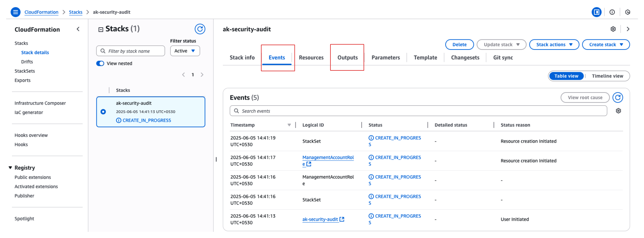Viewport: 644px width, 238px height.
Task: Open the CloudFormation breadcrumb link
Action: pos(41,12)
